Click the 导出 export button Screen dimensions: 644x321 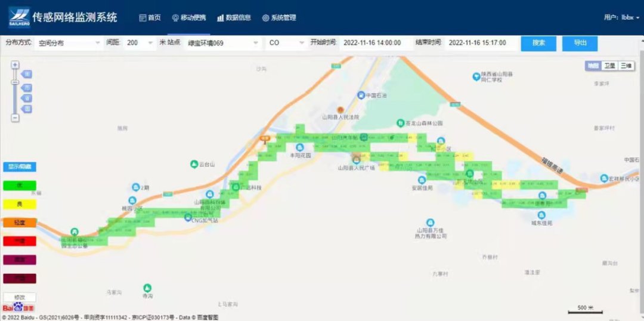580,43
